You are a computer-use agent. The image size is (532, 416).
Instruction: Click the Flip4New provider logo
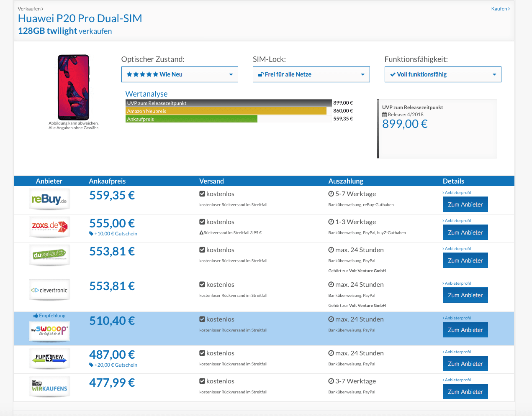pyautogui.click(x=49, y=358)
